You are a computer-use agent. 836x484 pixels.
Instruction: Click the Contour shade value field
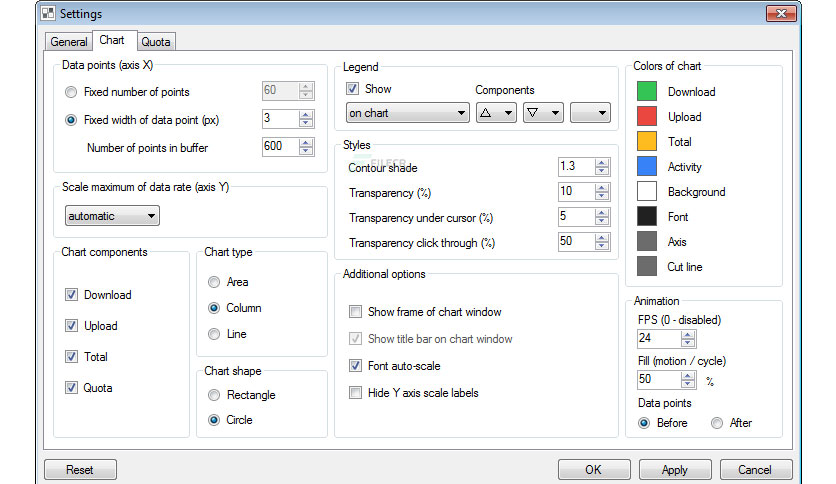(576, 166)
